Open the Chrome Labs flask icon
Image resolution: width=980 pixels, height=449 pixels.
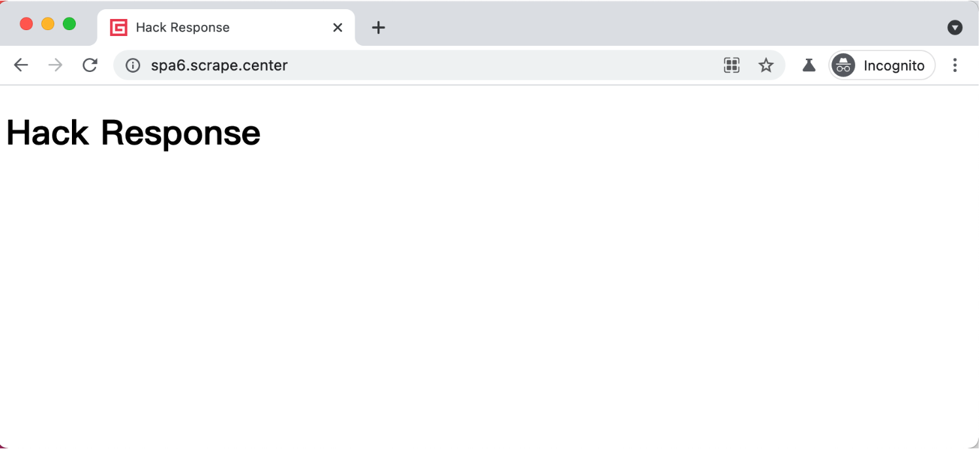coord(809,65)
